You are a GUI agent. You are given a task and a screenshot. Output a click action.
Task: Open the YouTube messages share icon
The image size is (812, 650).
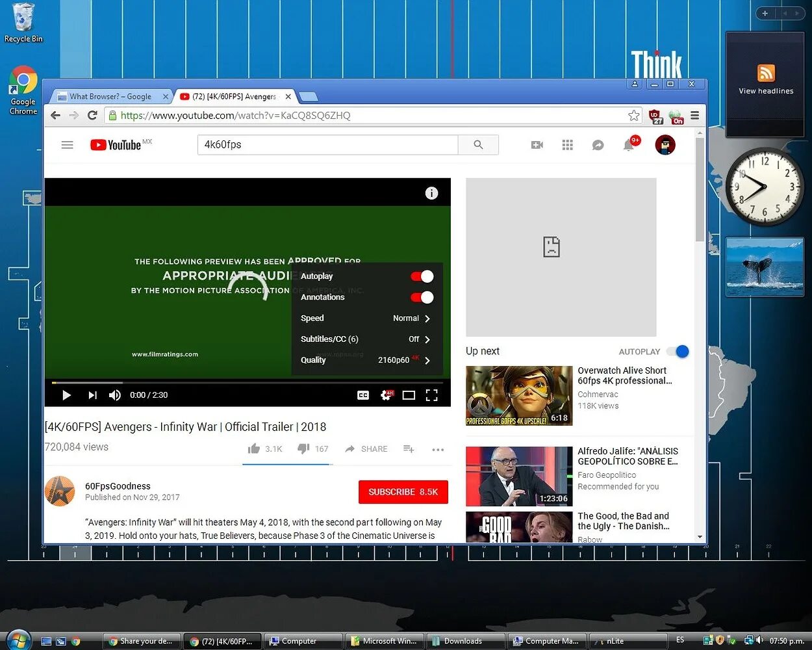[x=598, y=145]
